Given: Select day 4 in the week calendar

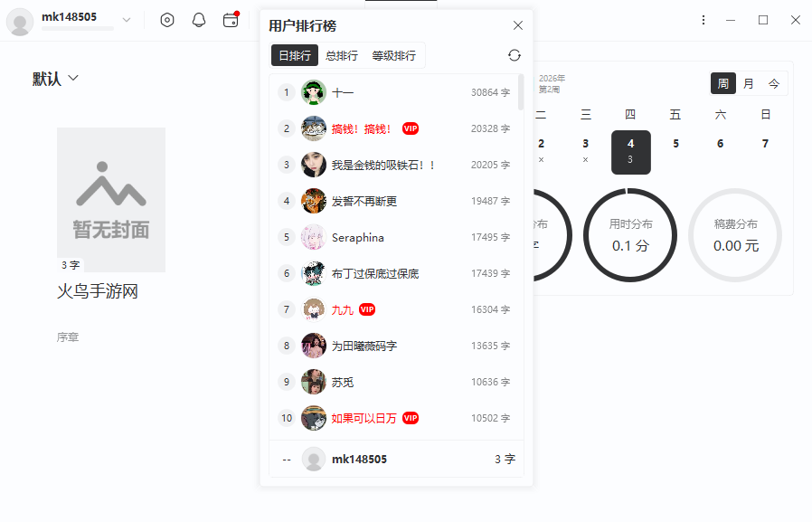Looking at the screenshot, I should coord(631,152).
